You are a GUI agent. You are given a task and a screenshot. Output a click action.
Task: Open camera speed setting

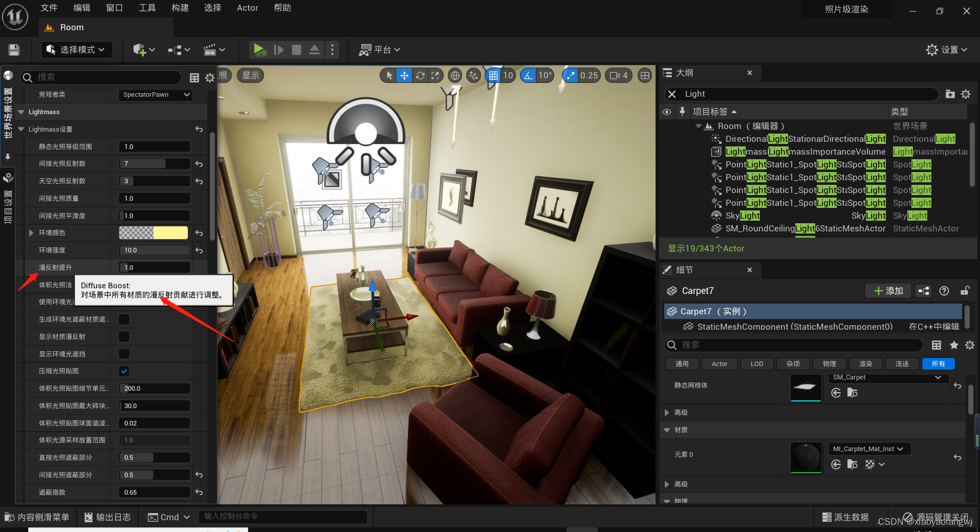point(619,76)
